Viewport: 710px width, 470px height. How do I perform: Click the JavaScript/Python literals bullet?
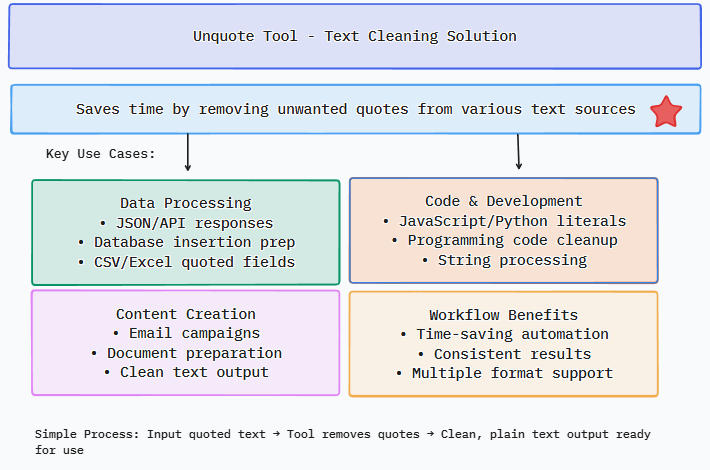pos(504,221)
